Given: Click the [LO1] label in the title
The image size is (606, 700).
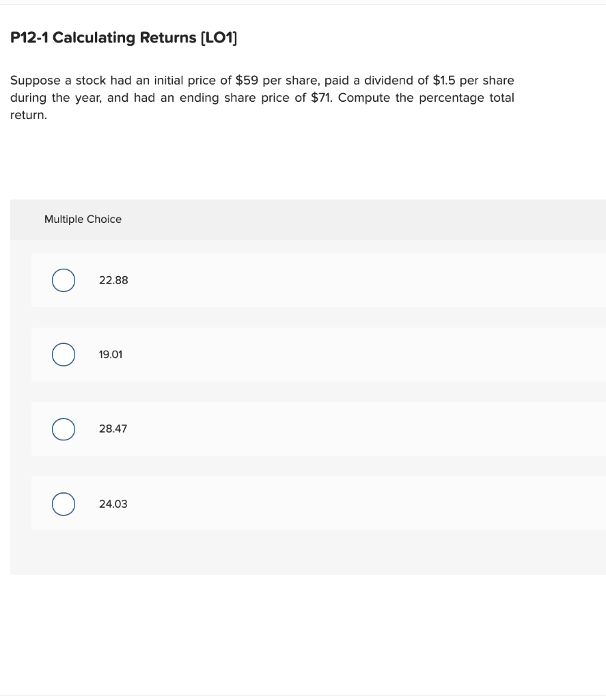Looking at the screenshot, I should point(219,38).
